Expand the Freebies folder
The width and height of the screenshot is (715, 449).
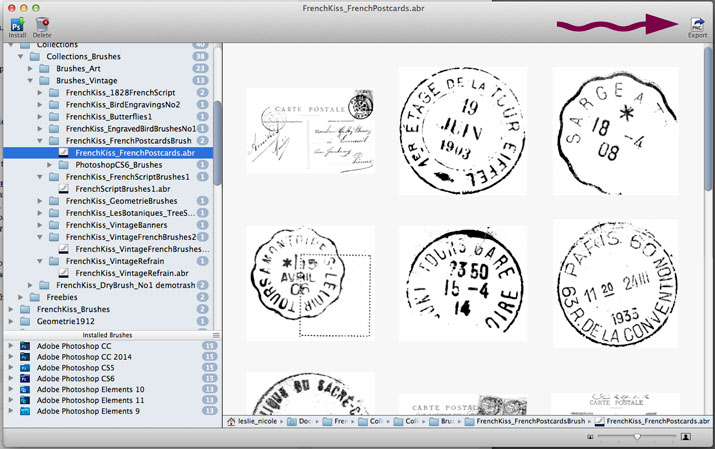pos(21,297)
